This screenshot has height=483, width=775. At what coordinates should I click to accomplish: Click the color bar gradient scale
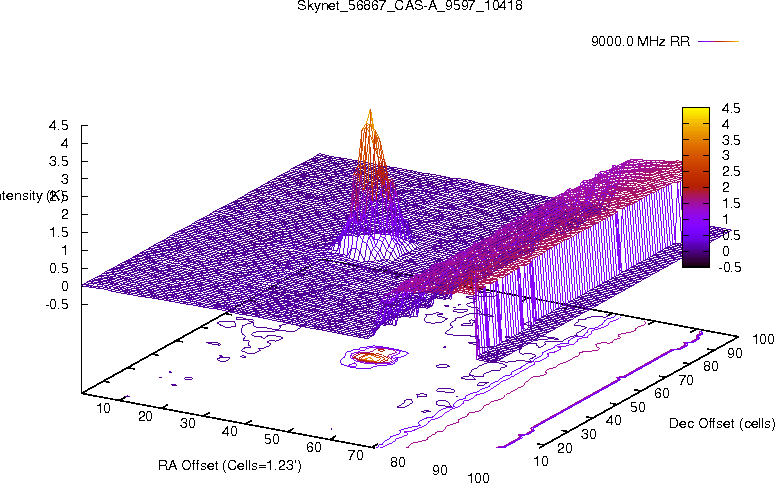point(696,187)
